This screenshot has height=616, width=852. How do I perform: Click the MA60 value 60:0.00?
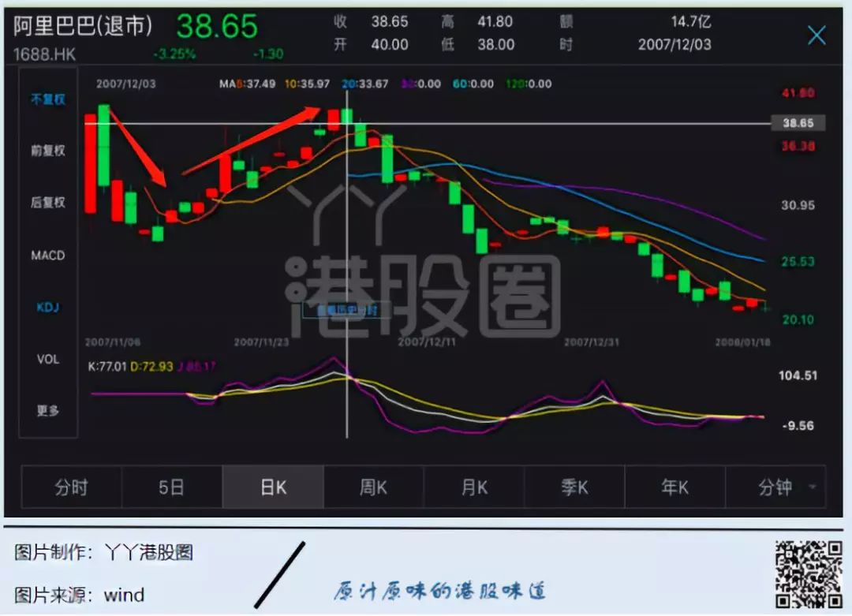coord(473,84)
